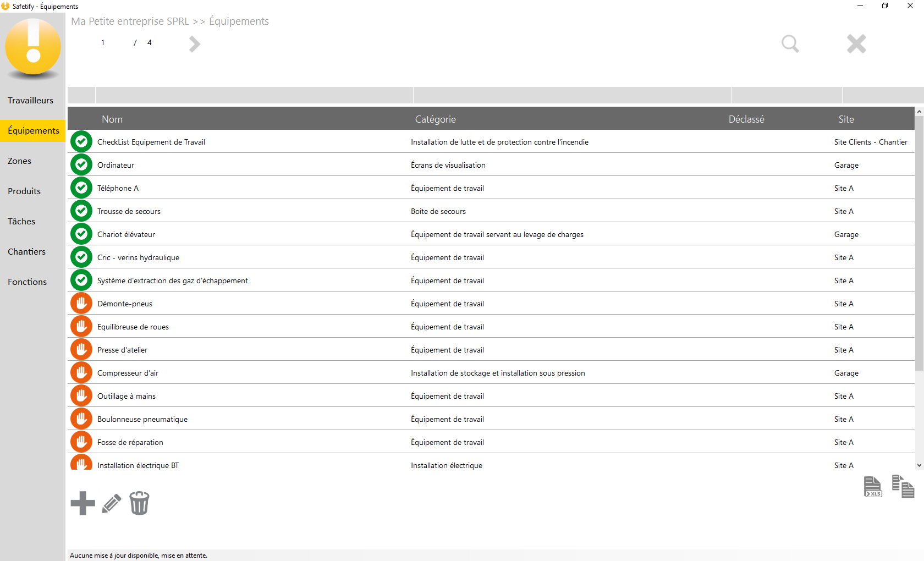Click category Écrans de visualisation
This screenshot has height=561, width=924.
click(448, 166)
